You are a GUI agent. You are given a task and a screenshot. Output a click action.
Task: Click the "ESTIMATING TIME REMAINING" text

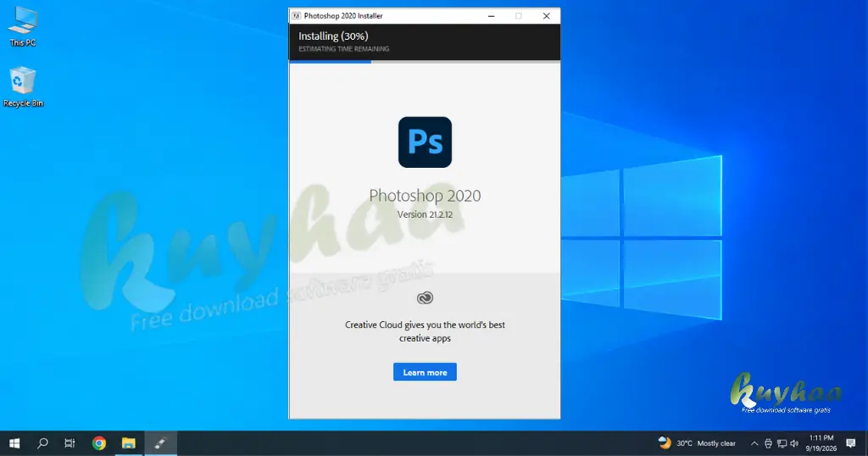pos(344,48)
